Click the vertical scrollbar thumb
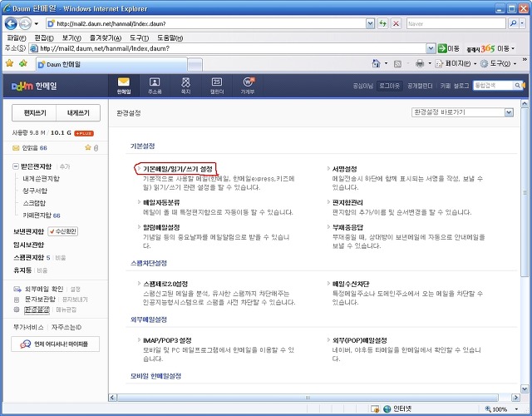The width and height of the screenshot is (532, 416). [525, 192]
